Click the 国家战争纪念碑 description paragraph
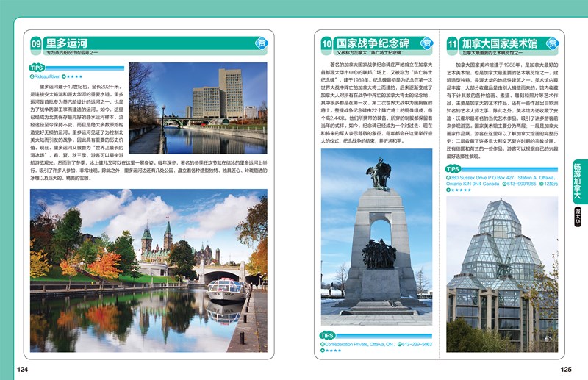Viewport: 588px width, 380px height. [x=376, y=103]
